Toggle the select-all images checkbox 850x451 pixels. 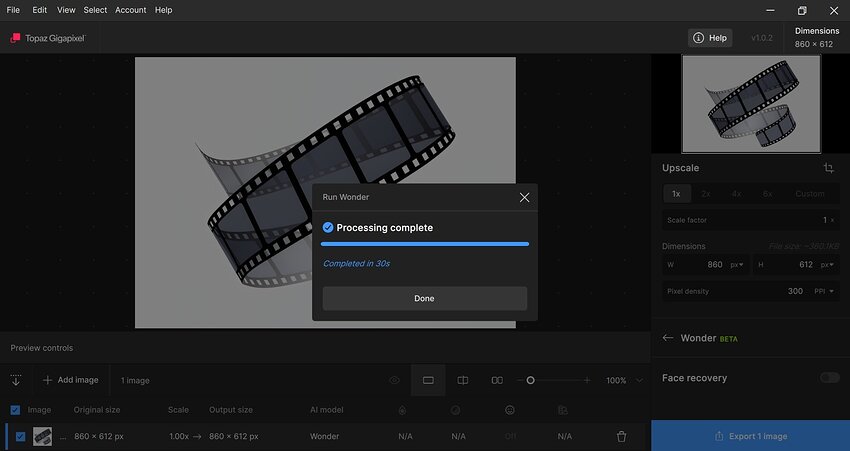point(15,409)
